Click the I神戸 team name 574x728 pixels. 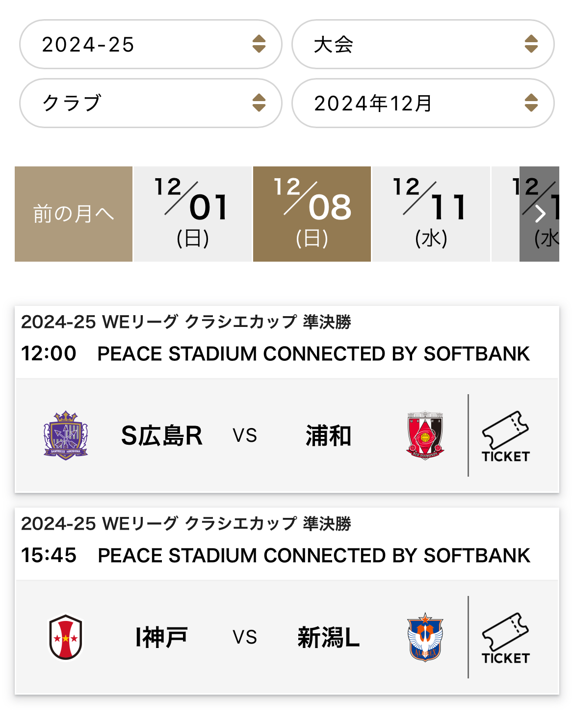(161, 637)
